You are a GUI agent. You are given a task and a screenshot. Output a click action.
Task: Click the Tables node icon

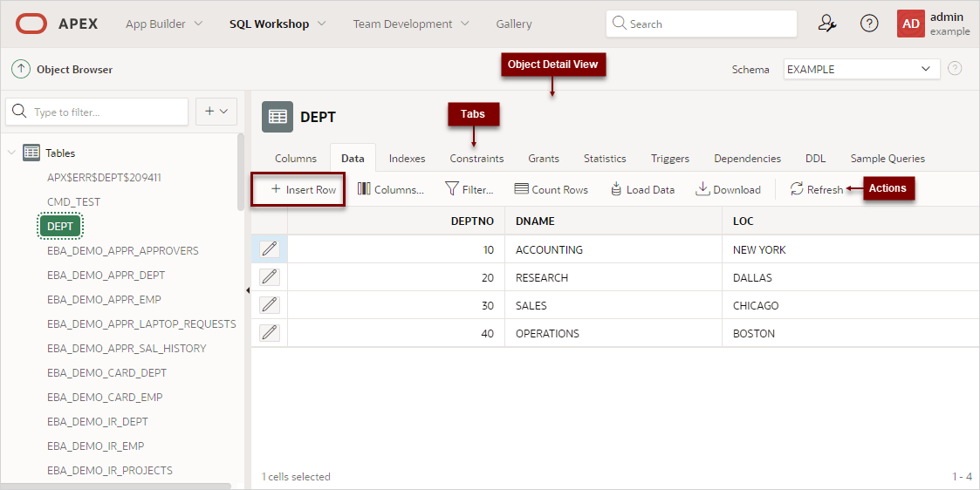31,153
